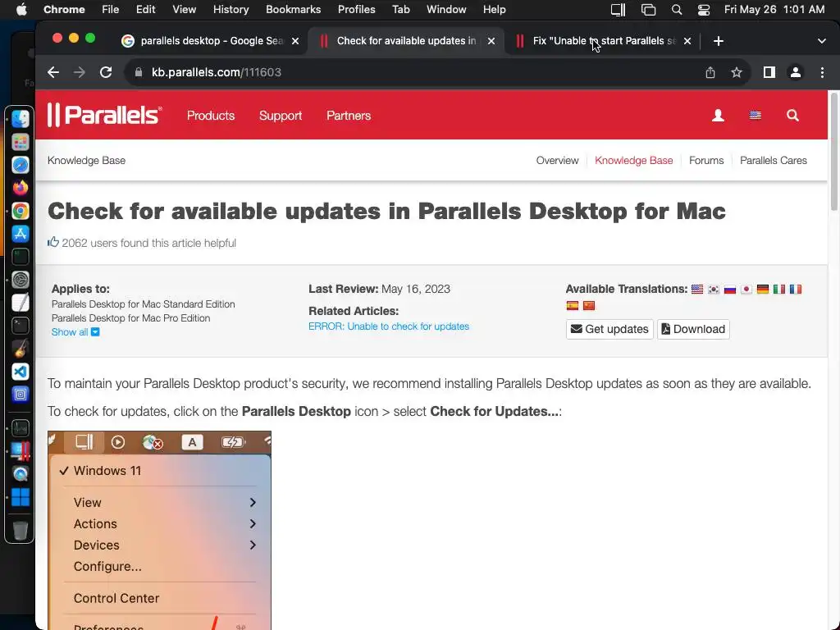Open the App Store dock icon
Screen dimensions: 840x630
coord(21,234)
